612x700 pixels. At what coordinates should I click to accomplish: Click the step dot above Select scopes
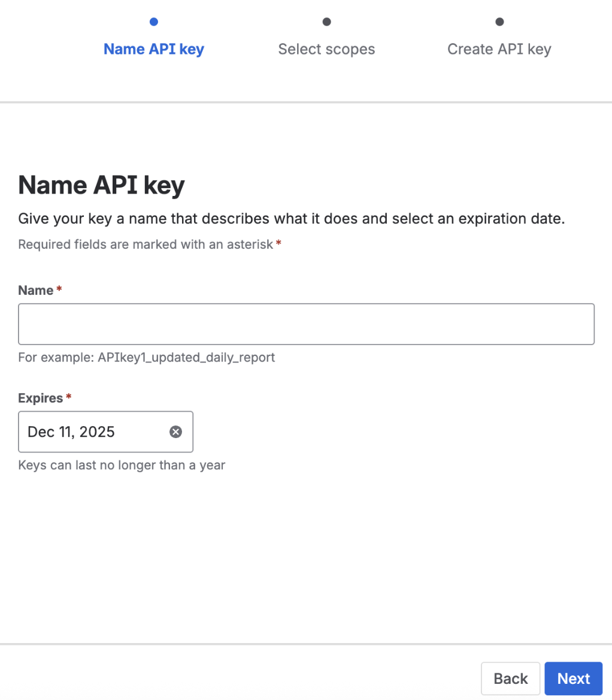(326, 22)
